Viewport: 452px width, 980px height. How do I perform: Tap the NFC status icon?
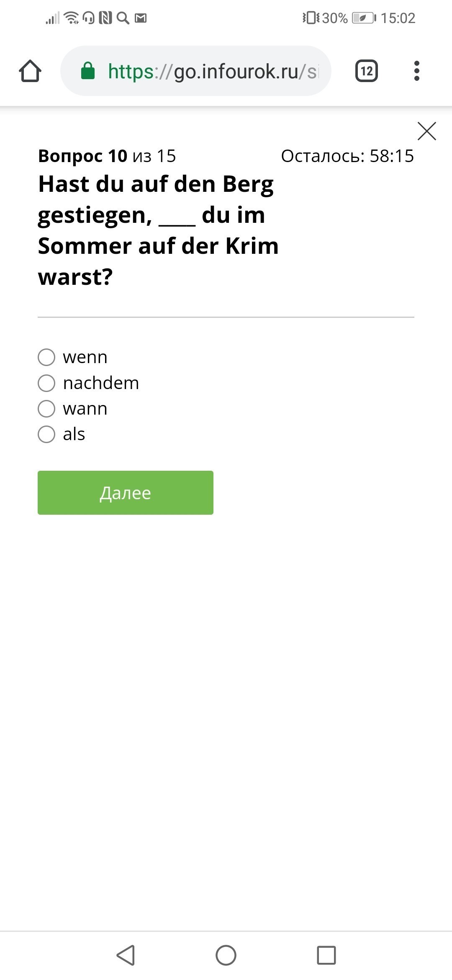click(x=105, y=18)
